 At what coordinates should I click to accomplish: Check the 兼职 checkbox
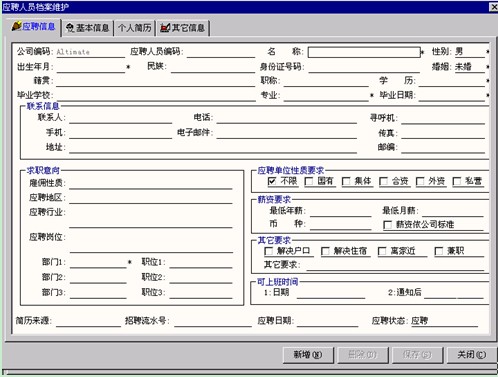(439, 251)
